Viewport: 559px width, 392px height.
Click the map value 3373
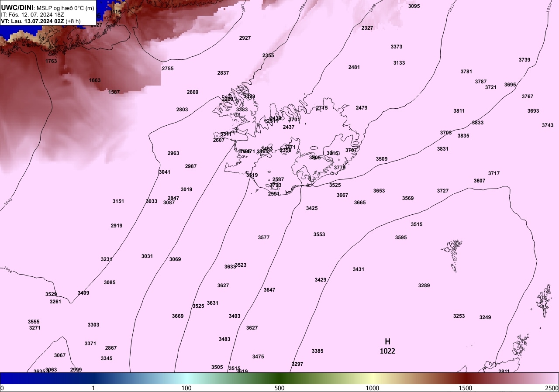click(x=397, y=47)
